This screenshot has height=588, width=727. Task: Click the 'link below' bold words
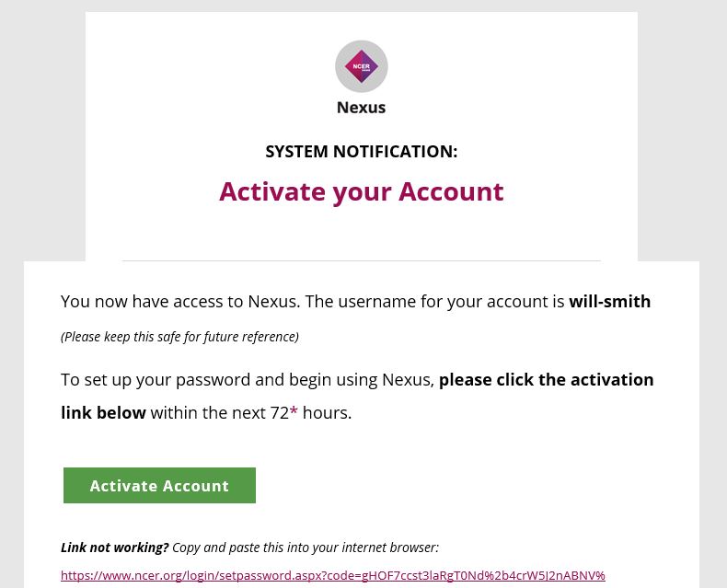coord(103,413)
